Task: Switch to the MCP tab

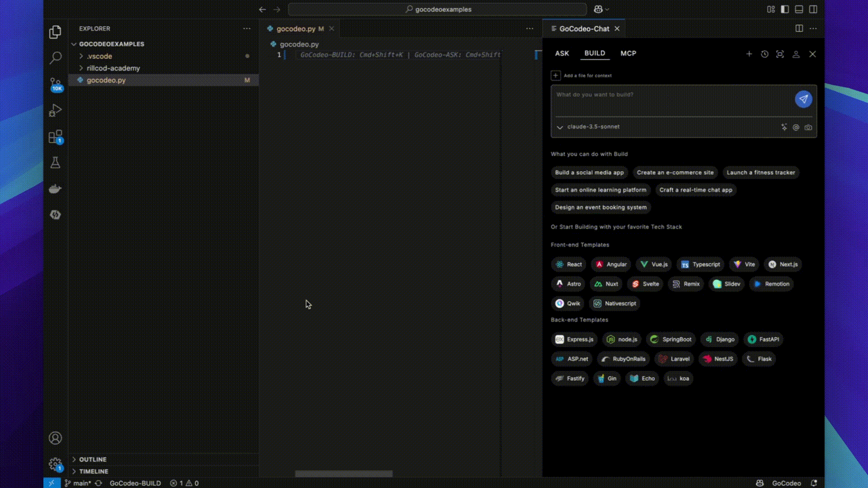Action: point(628,53)
